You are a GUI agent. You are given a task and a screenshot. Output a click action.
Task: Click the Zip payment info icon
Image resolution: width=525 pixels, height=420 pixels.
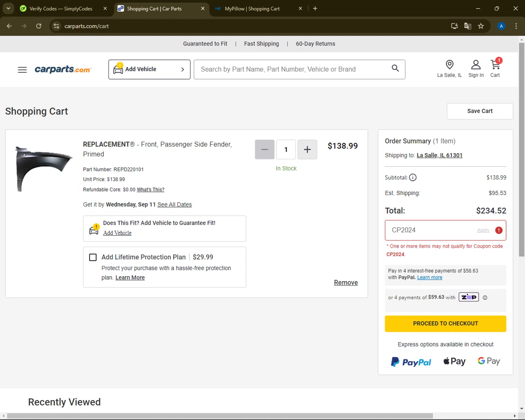coord(485,297)
